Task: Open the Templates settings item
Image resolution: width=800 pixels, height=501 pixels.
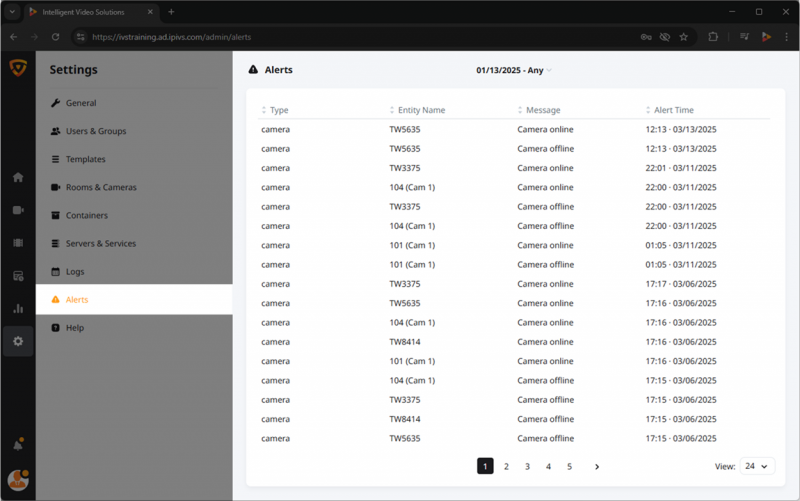Action: point(134,159)
